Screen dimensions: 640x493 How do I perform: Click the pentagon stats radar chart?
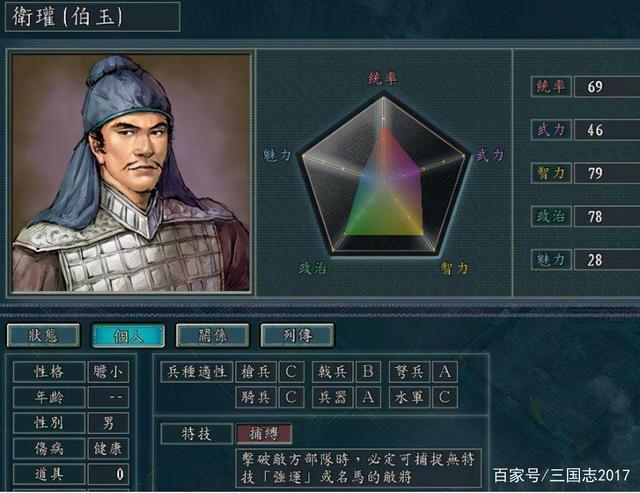point(384,175)
